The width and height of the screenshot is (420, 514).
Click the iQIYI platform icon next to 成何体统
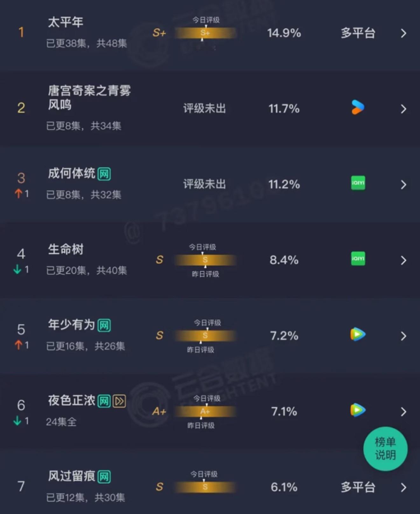[x=358, y=182]
